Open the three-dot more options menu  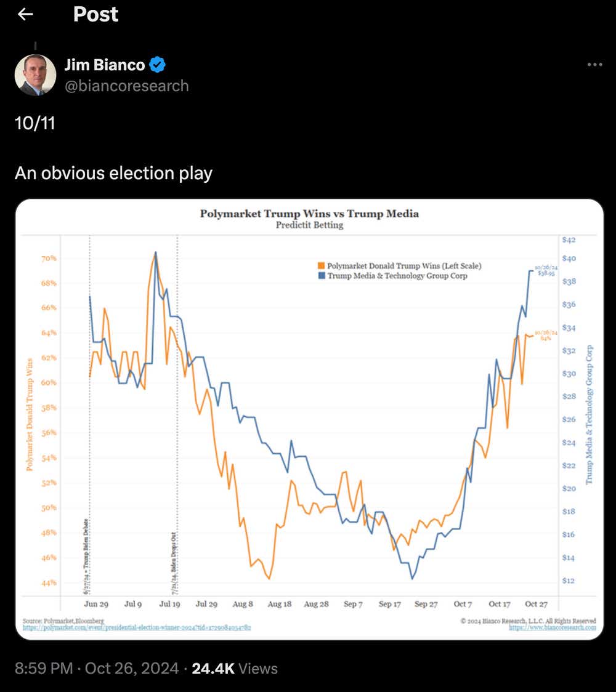coord(594,65)
